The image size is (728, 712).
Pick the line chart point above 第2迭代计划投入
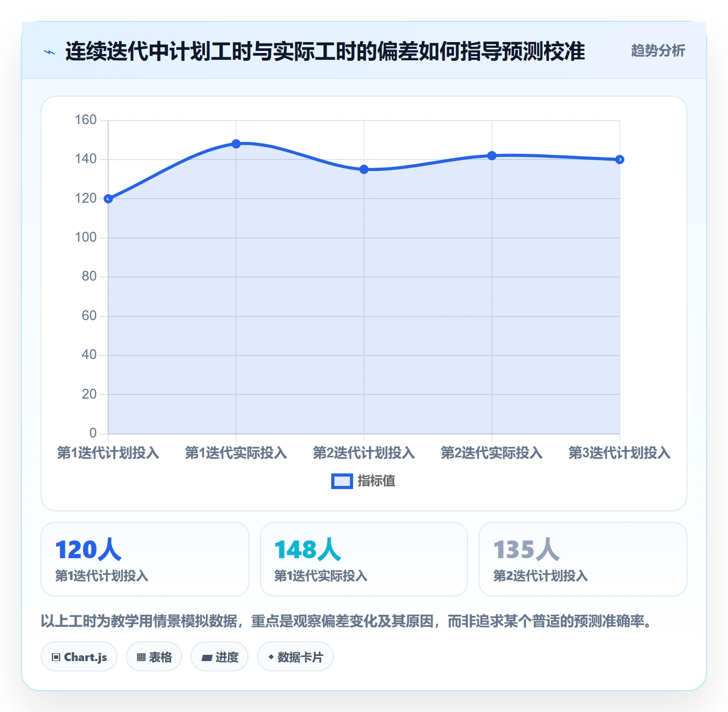click(x=364, y=169)
